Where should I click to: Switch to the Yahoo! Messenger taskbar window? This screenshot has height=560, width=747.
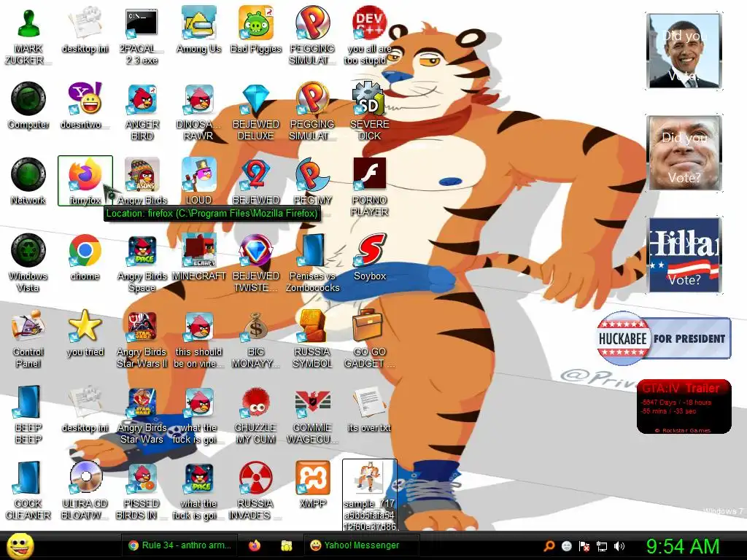(x=361, y=545)
